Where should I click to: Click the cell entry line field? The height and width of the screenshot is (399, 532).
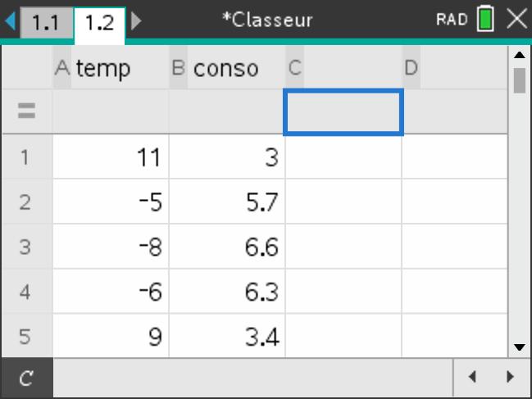click(252, 378)
